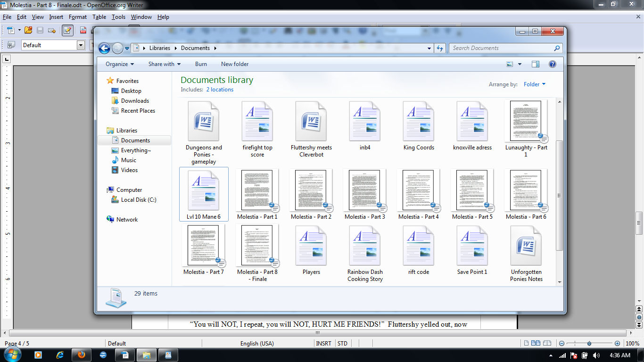Click the Open file icon in Writer toolbar
The image size is (644, 362).
click(28, 31)
